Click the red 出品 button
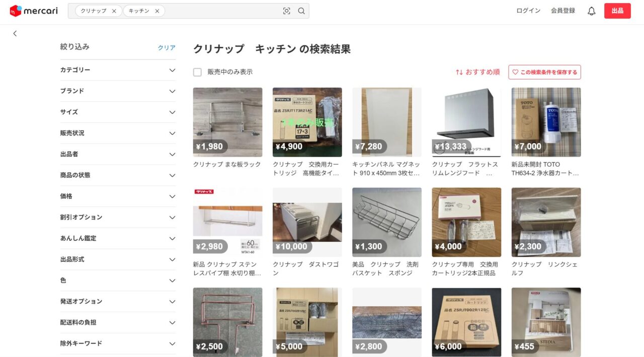This screenshot has height=357, width=644. tap(617, 11)
